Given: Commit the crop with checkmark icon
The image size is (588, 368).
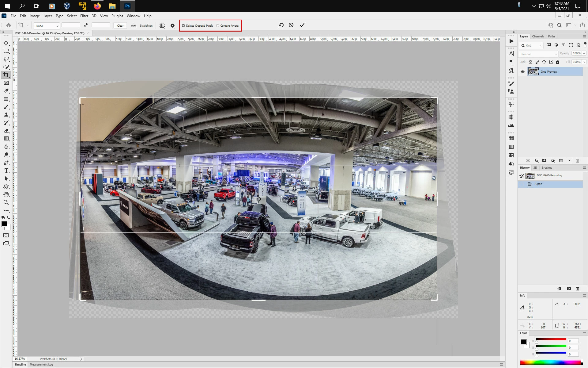Looking at the screenshot, I should coord(302,25).
